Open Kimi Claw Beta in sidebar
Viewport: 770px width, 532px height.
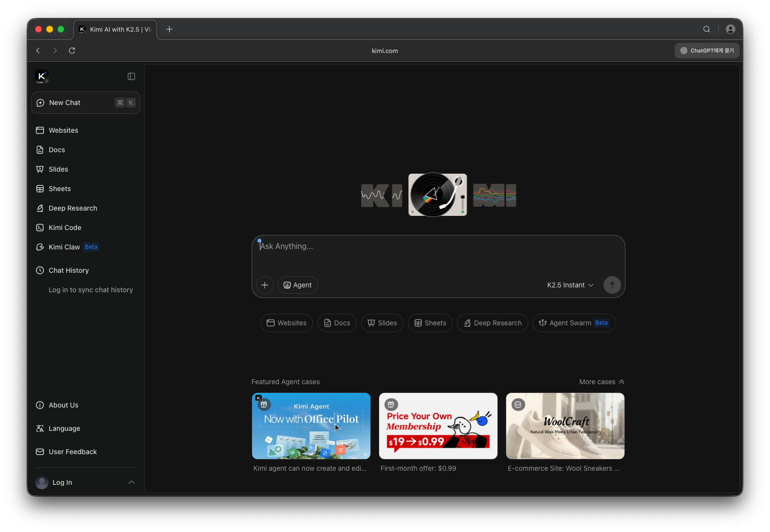86,247
